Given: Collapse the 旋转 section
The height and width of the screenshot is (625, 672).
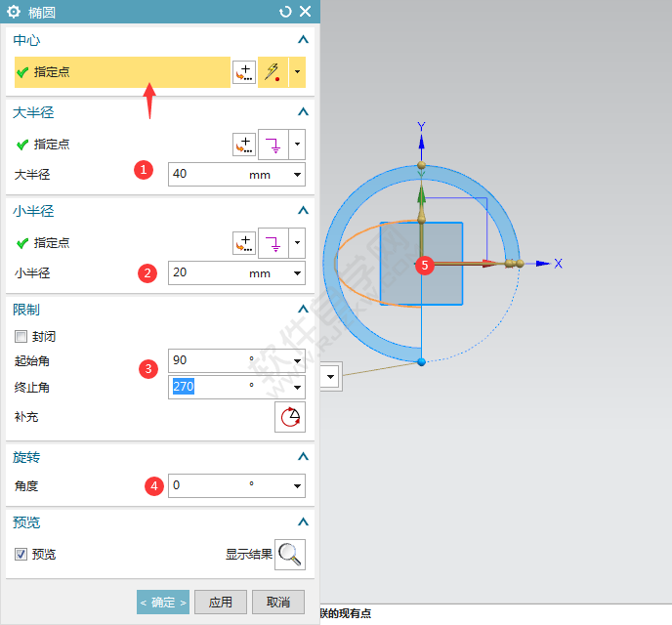Looking at the screenshot, I should pos(303,457).
